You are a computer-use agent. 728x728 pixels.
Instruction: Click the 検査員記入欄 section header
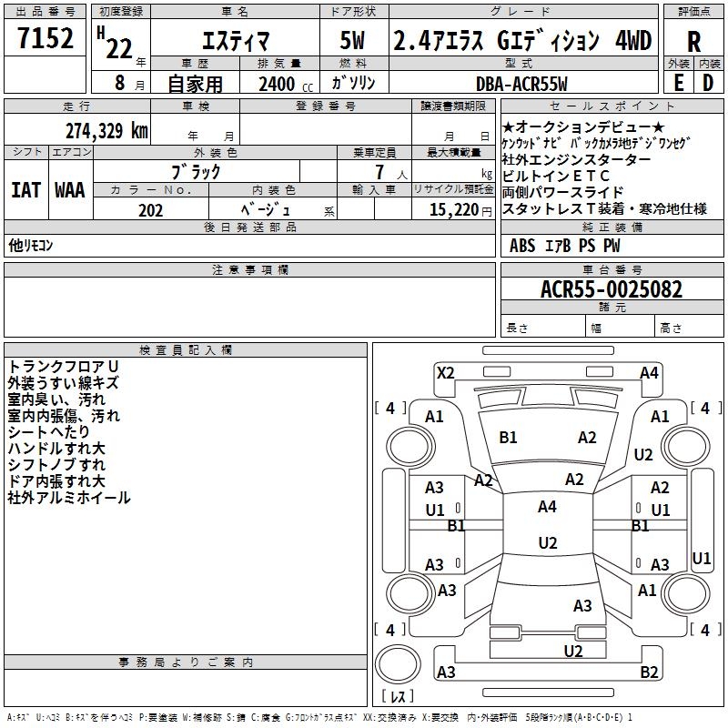[x=186, y=350]
